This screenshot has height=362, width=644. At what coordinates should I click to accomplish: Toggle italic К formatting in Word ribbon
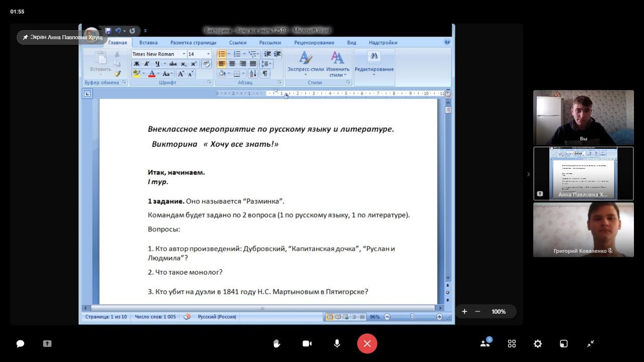coord(147,64)
